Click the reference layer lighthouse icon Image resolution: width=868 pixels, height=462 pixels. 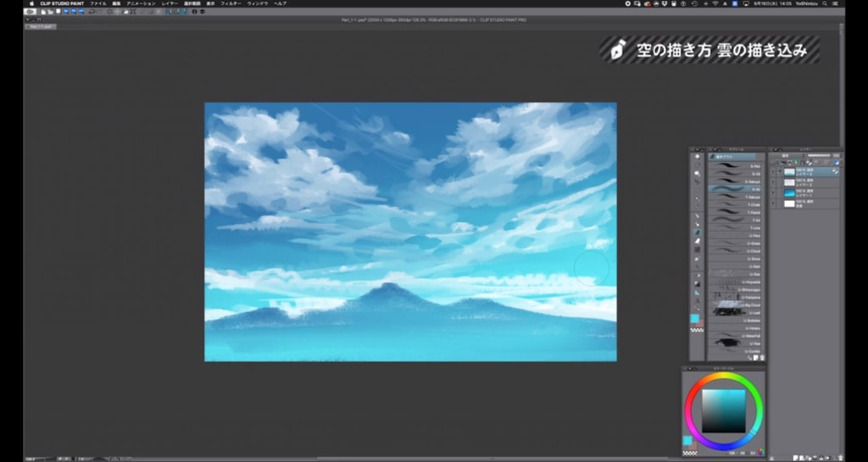[796, 162]
